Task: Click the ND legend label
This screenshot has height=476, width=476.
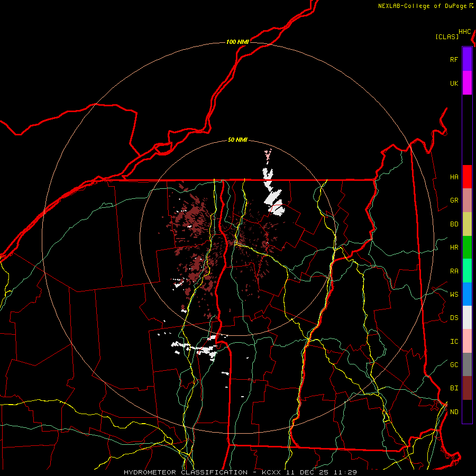Action: (454, 411)
